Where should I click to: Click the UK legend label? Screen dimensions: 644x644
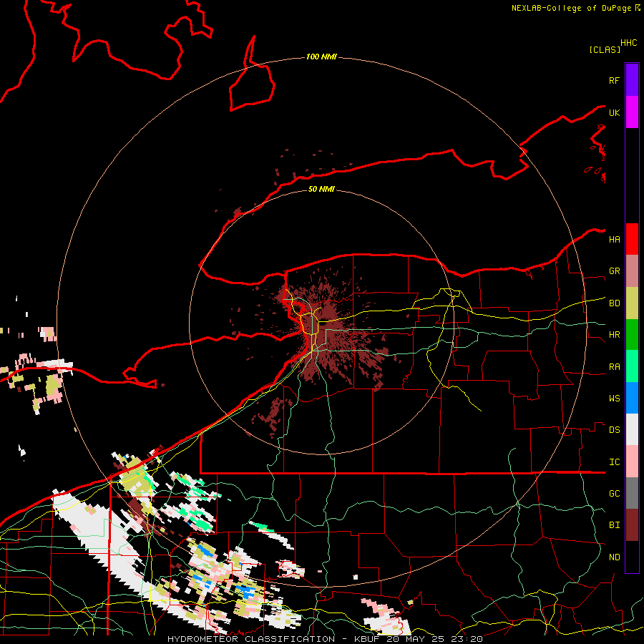(x=614, y=112)
